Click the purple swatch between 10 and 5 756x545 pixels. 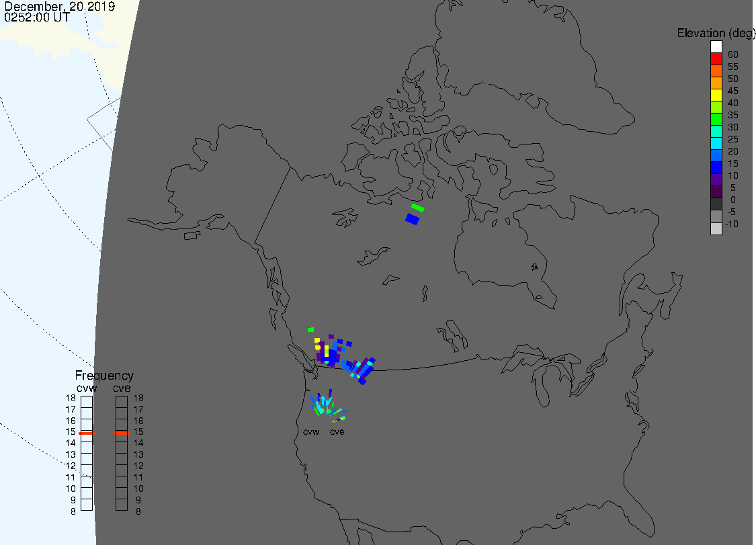(716, 179)
